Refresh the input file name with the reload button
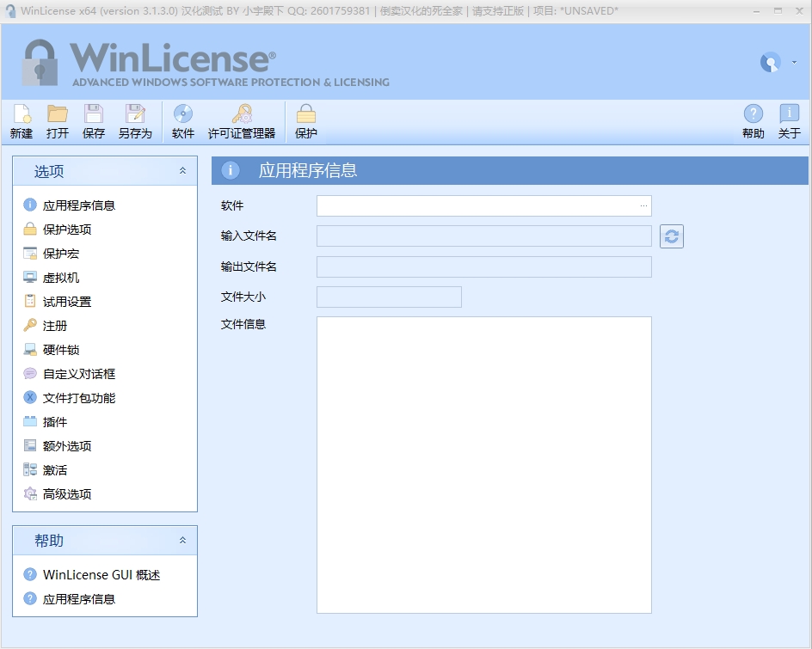The width and height of the screenshot is (812, 649). click(x=672, y=236)
